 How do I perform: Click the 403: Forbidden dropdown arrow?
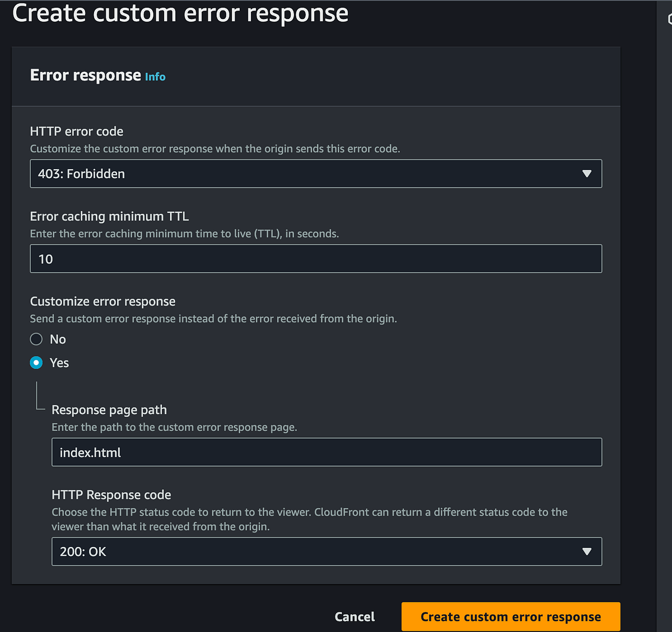(x=587, y=174)
